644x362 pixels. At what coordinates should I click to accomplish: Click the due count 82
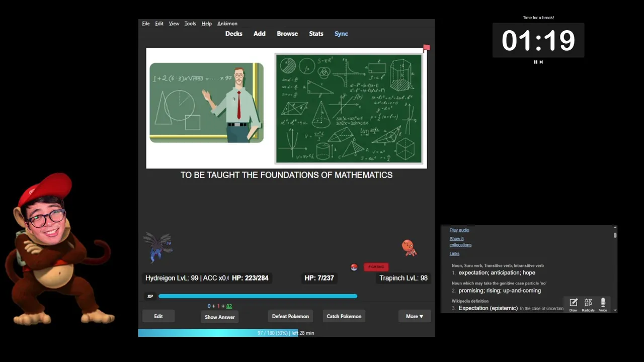229,306
